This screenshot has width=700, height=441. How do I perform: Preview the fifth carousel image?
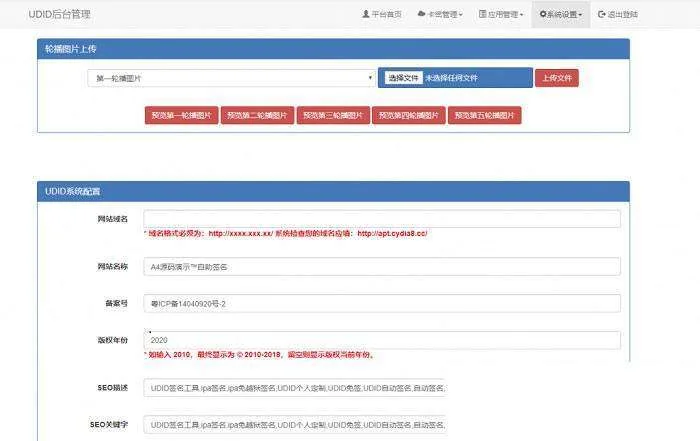(485, 116)
